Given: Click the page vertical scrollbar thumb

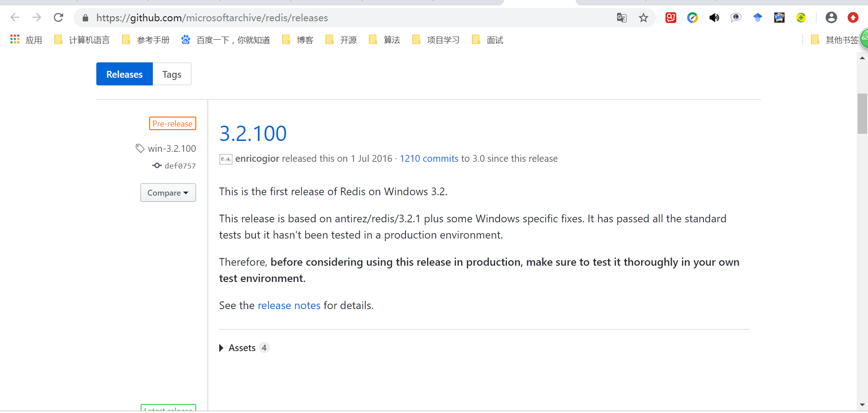Looking at the screenshot, I should [x=862, y=113].
